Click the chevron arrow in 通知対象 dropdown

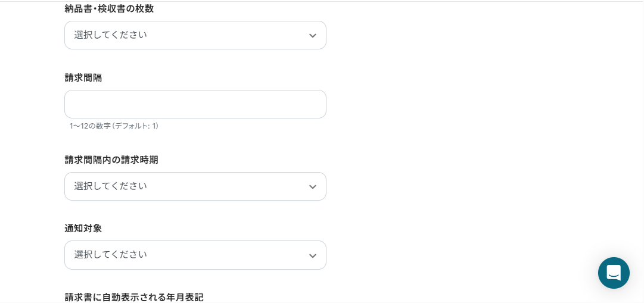point(313,256)
